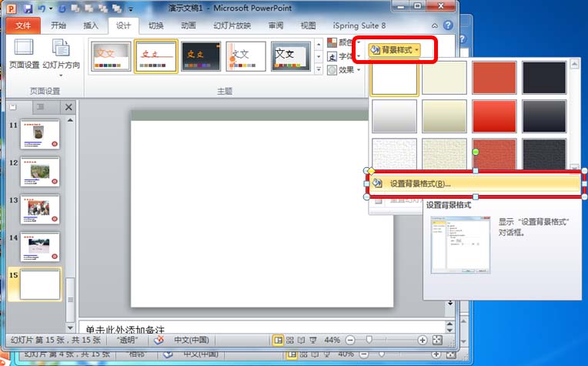Select Format Background (设置背景格式) menu entry
Screen dimensions: 588x366
(x=419, y=183)
